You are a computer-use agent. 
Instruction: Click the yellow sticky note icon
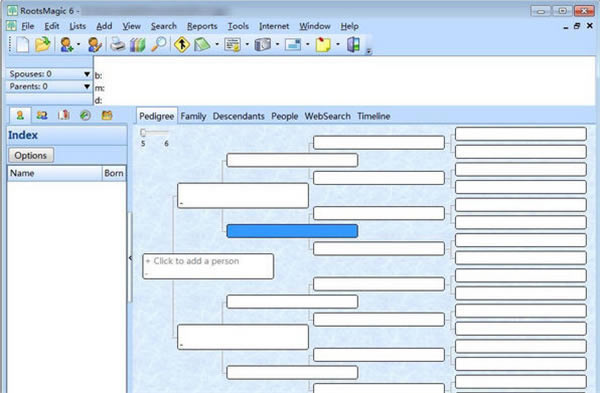point(323,45)
